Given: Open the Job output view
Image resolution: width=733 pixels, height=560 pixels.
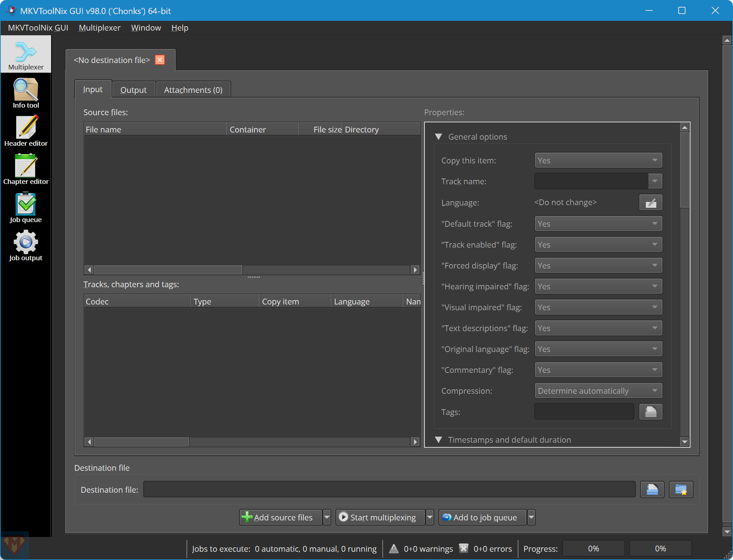Looking at the screenshot, I should (26, 245).
